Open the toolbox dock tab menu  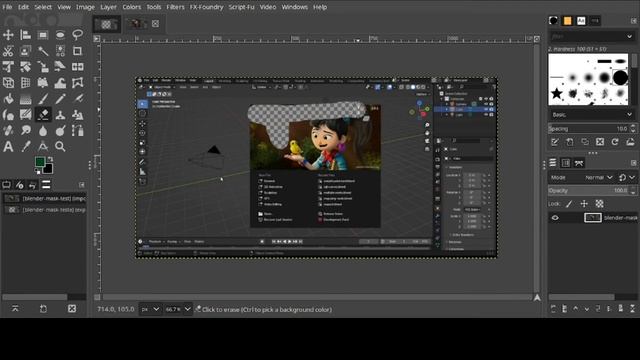pyautogui.click(x=82, y=185)
